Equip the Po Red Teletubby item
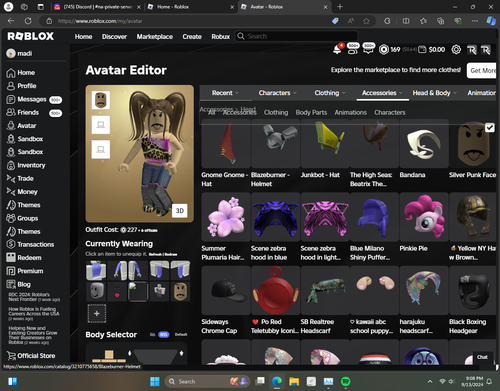 (275, 290)
